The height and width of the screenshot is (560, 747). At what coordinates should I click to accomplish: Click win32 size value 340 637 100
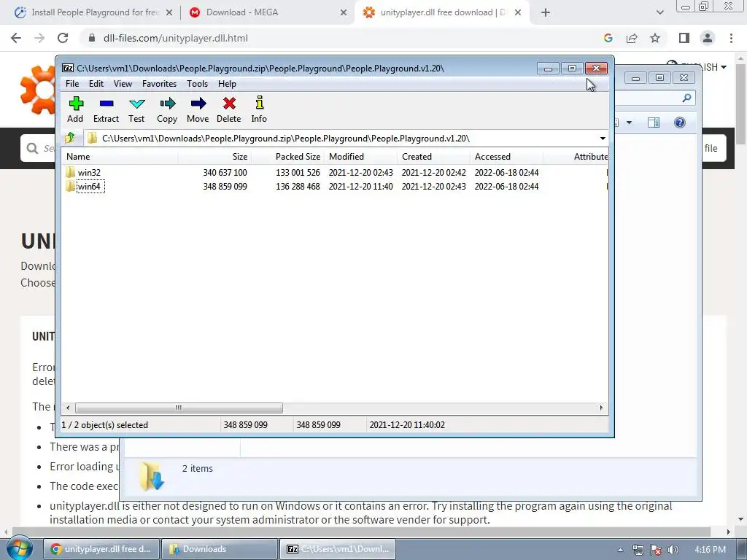click(x=225, y=172)
